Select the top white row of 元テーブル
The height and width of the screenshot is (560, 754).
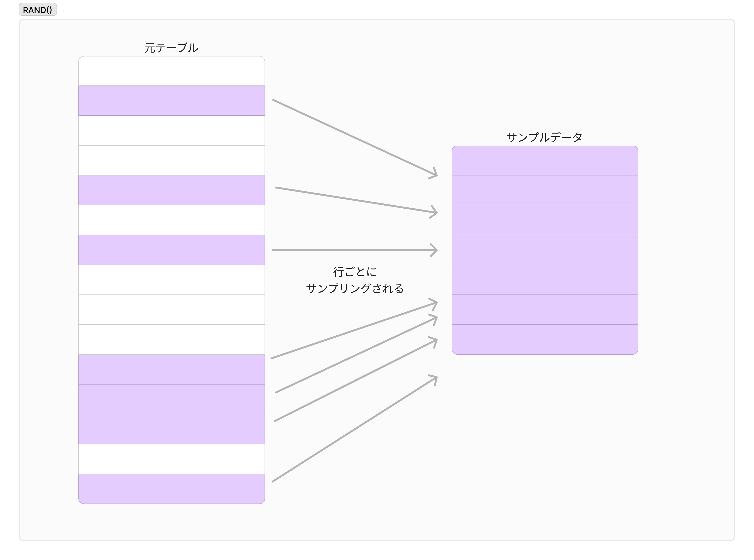point(171,71)
